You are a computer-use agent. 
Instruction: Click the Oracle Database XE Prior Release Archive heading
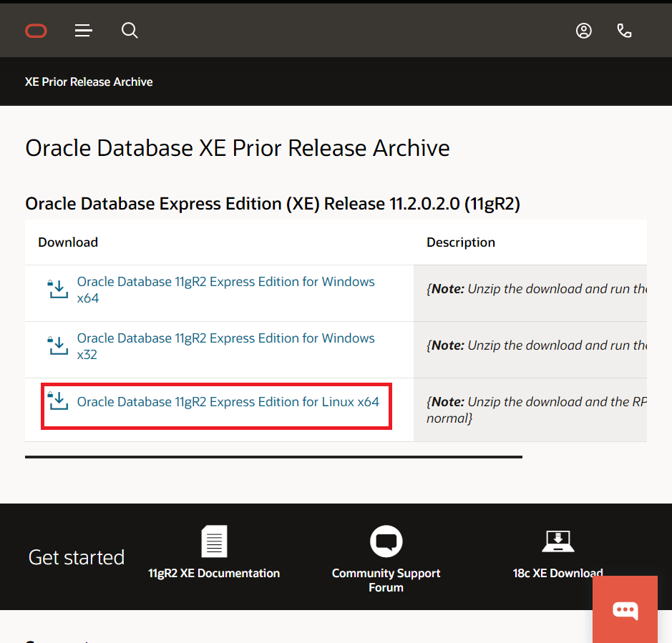tap(238, 148)
